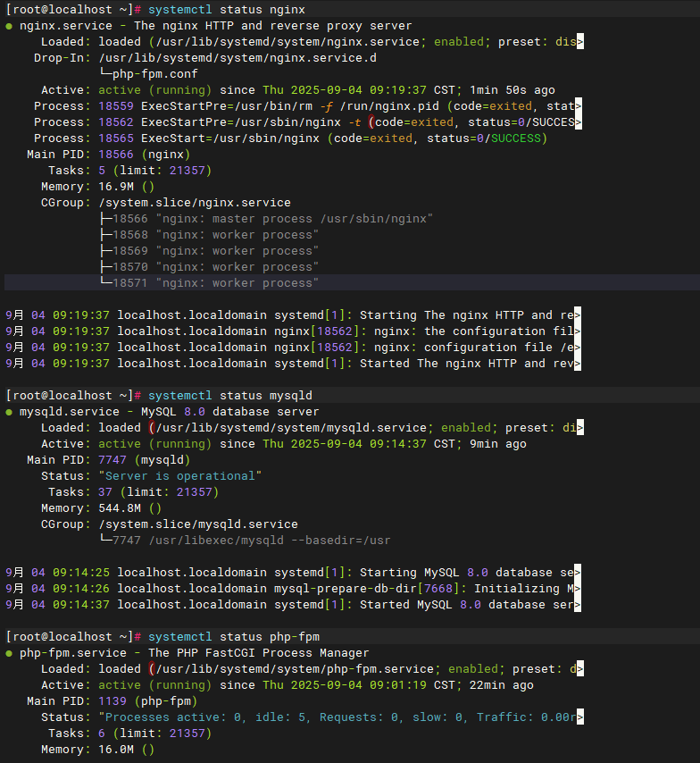This screenshot has width=700, height=763.
Task: Click the command 'systemctl status nginx'
Action: 227,10
